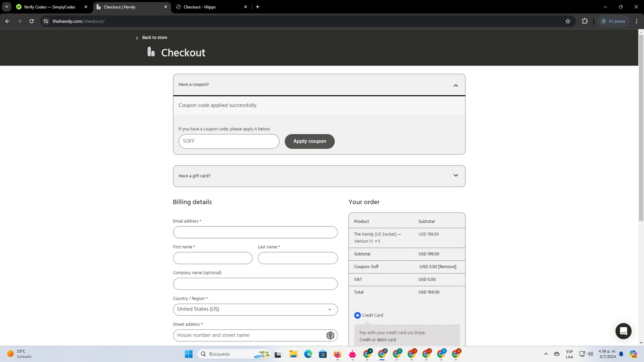
Task: Open the Country / Region dropdown
Action: click(x=255, y=309)
